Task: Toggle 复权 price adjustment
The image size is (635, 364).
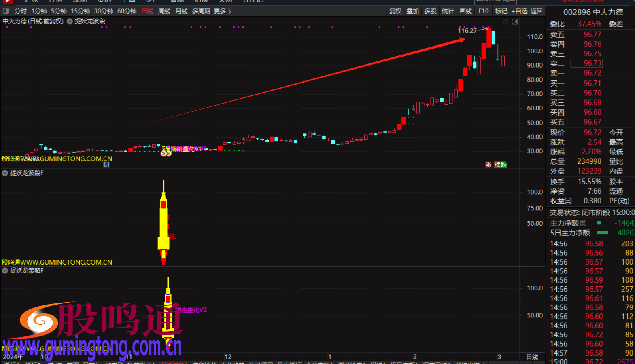Action: [395, 11]
